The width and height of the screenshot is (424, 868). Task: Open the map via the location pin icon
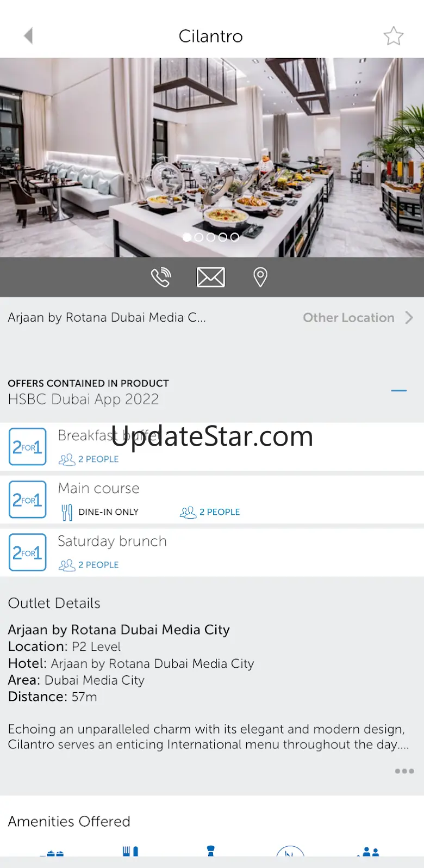(260, 277)
